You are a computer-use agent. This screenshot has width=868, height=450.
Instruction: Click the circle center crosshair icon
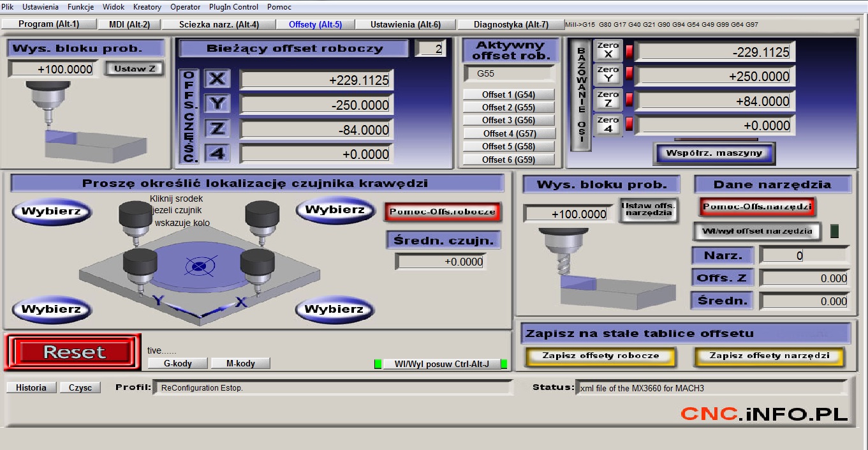[200, 265]
